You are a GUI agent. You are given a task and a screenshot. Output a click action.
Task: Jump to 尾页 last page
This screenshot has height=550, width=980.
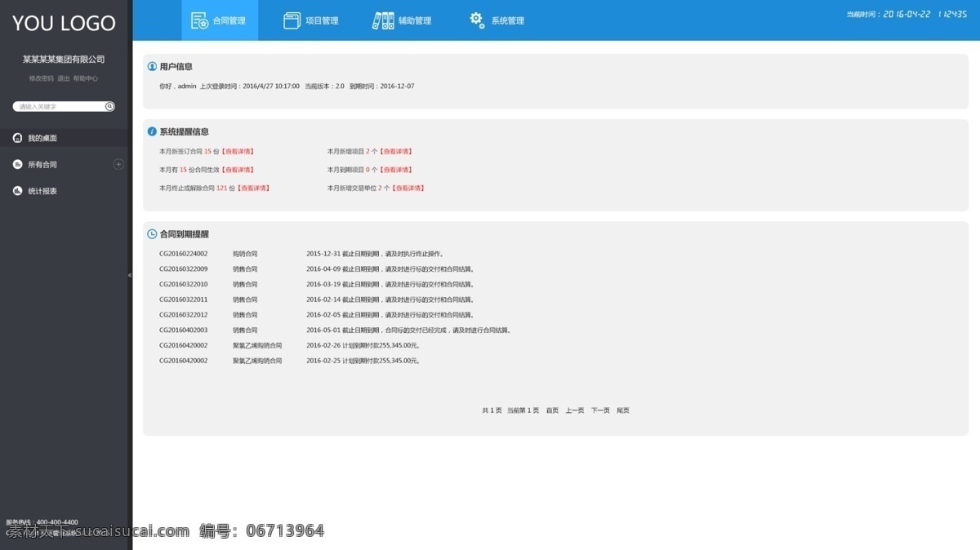coord(623,410)
